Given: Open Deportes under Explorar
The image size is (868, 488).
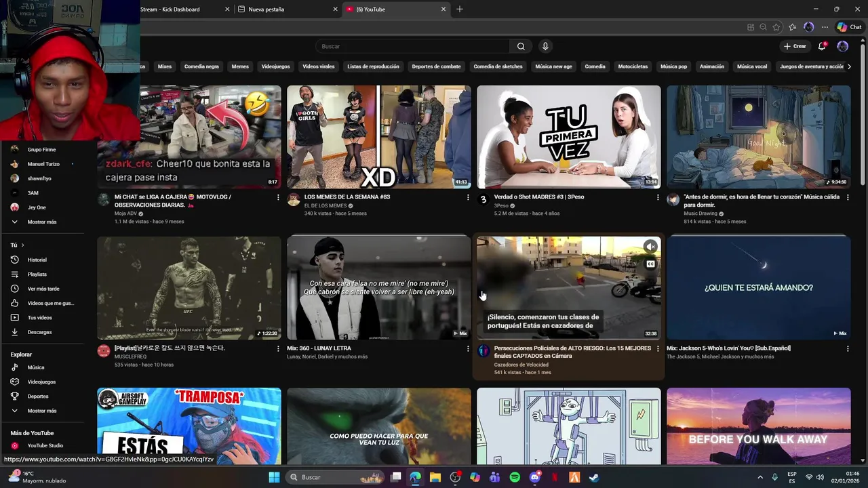Looking at the screenshot, I should [x=43, y=396].
